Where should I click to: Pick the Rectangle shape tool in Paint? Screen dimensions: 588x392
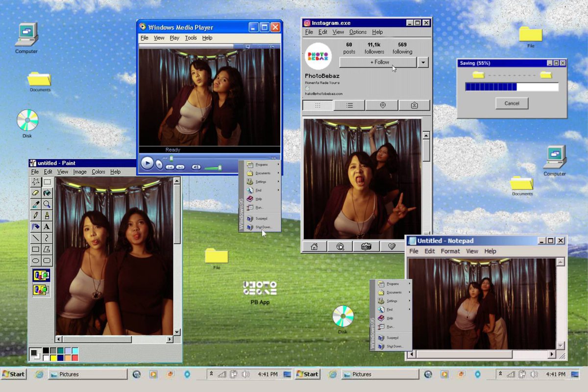36,249
